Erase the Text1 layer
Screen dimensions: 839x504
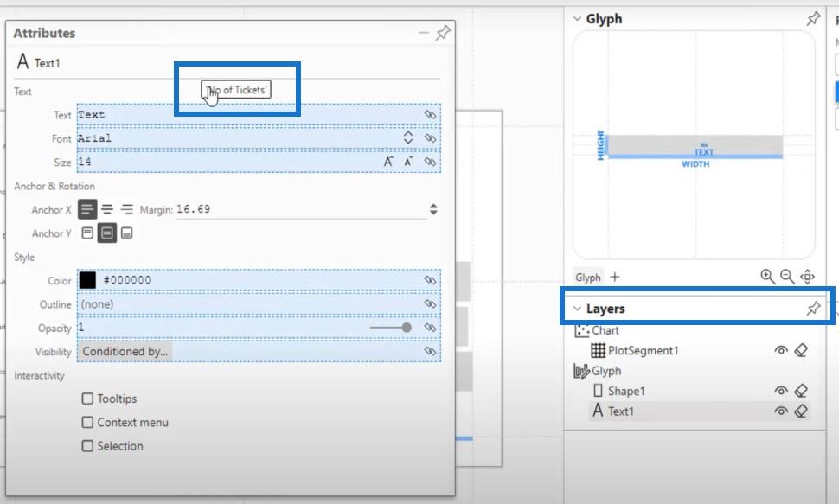[x=801, y=411]
